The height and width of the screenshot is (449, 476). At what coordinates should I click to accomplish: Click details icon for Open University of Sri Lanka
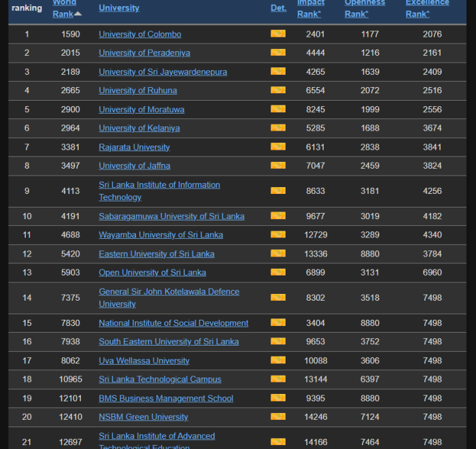[x=277, y=273]
